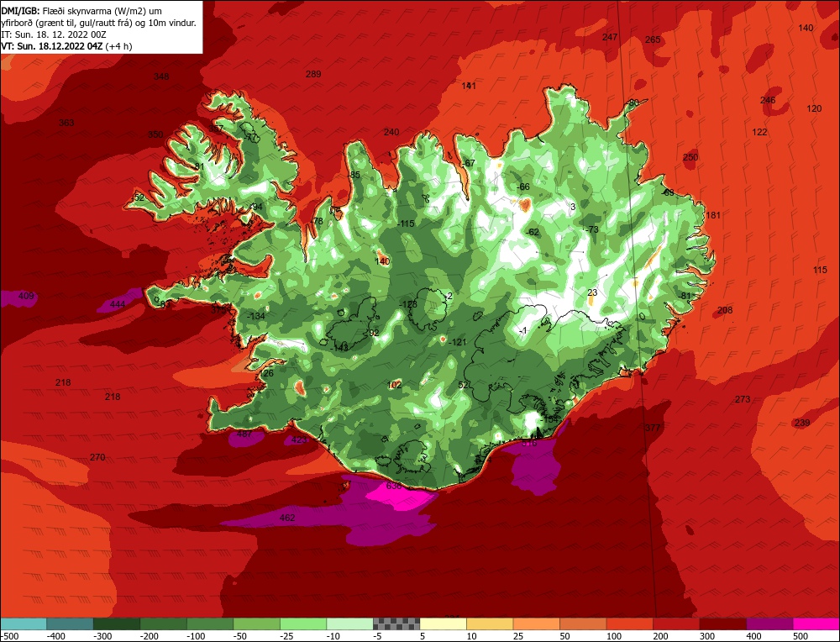Click the 487 value off the southwest coast
This screenshot has height=642, width=840.
[244, 434]
